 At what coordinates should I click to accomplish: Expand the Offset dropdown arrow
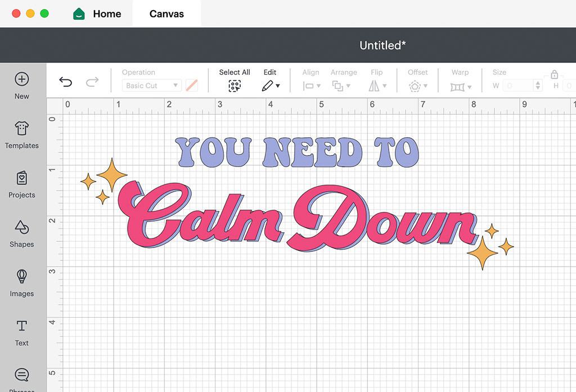pyautogui.click(x=425, y=86)
